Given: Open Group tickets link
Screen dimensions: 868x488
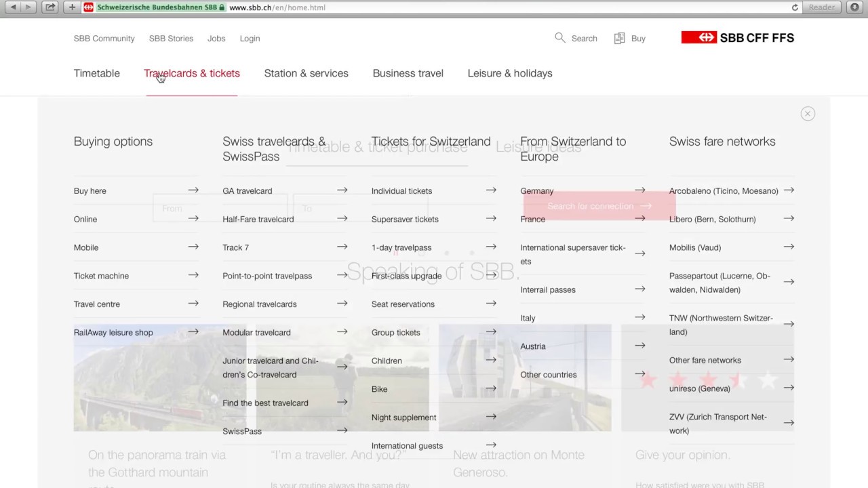Looking at the screenshot, I should 396,332.
